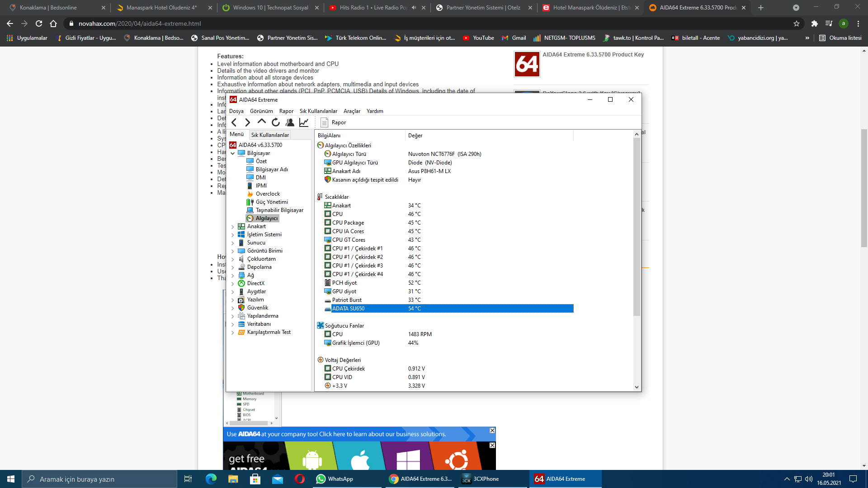Viewport: 868px width, 488px height.
Task: Open the Görünüm menu
Action: click(x=261, y=111)
